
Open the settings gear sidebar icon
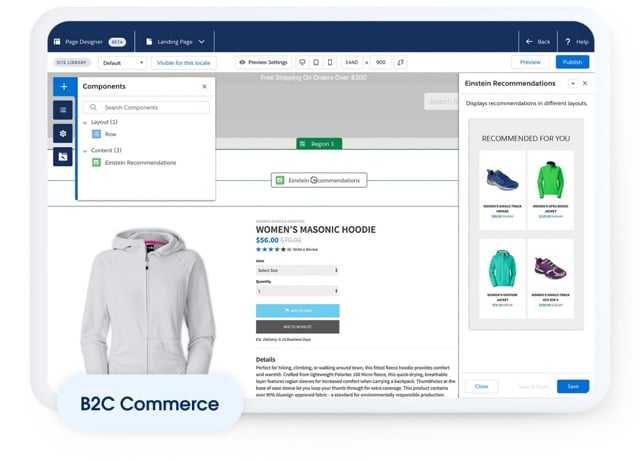63,134
